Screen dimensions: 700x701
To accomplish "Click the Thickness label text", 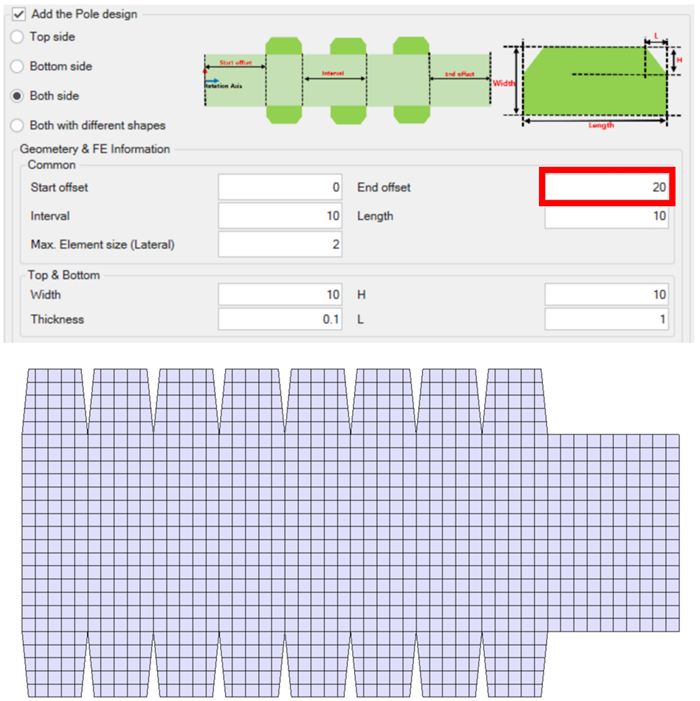I will click(x=57, y=319).
